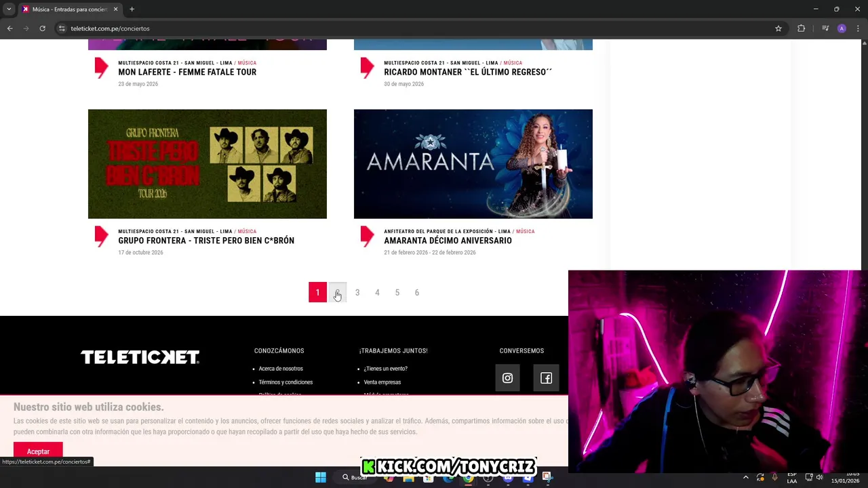Expand the tab search dropdown

point(9,9)
